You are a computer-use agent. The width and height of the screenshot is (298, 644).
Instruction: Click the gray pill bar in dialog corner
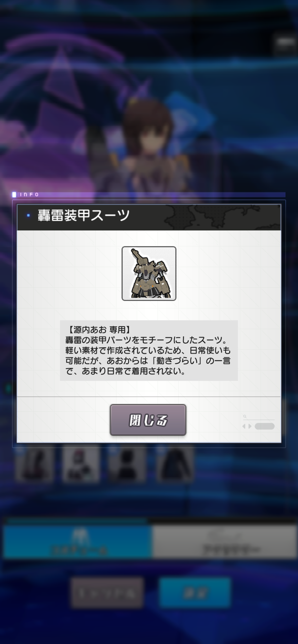pos(265,426)
